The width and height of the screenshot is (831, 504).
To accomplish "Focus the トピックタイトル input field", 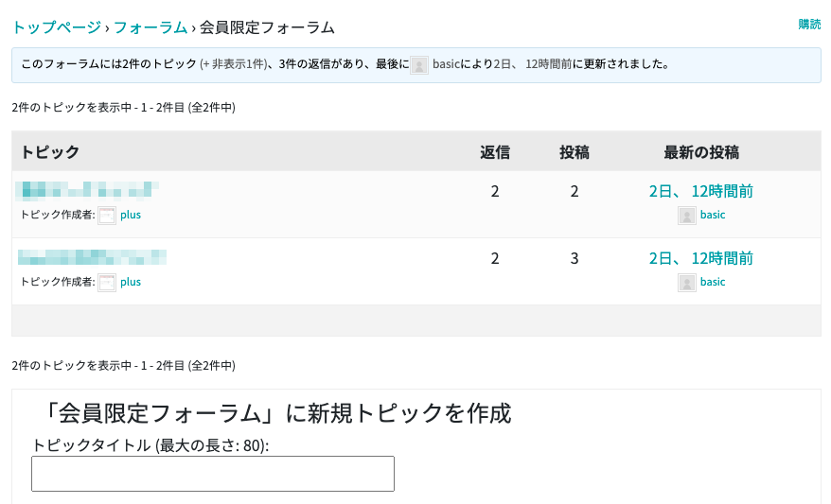I will tap(213, 474).
